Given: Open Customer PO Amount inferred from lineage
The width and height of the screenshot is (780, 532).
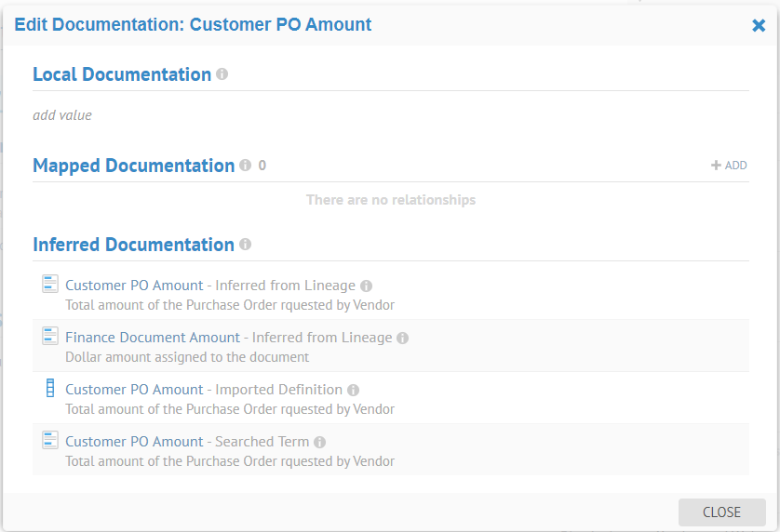Looking at the screenshot, I should 134,286.
